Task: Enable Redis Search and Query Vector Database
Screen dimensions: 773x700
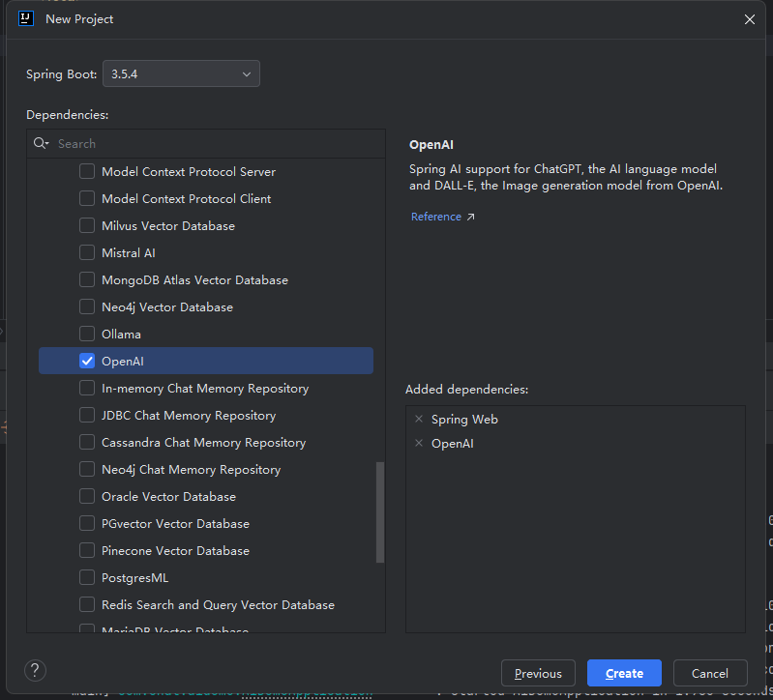Action: [x=87, y=604]
